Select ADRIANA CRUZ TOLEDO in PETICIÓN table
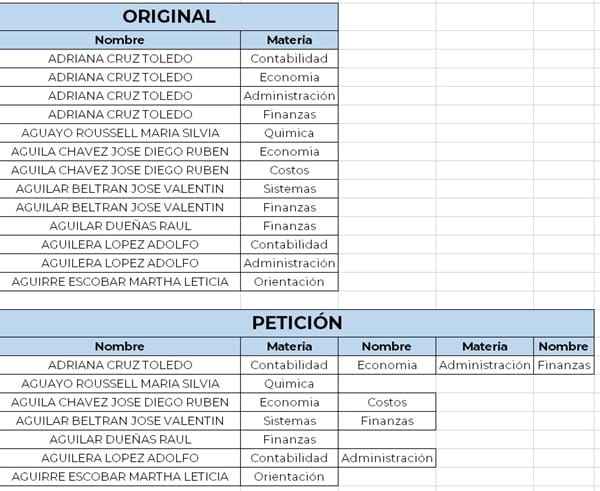 (x=120, y=365)
